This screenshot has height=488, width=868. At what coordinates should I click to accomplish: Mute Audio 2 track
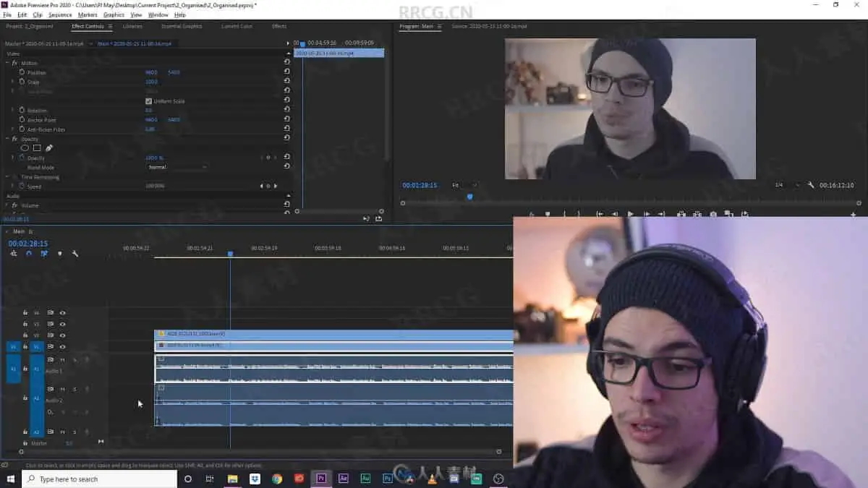[x=62, y=389]
